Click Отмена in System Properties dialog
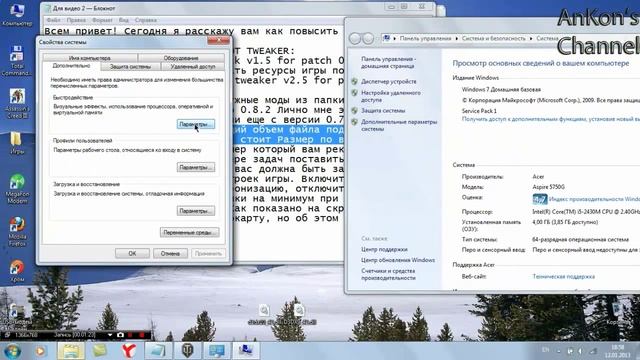 pyautogui.click(x=170, y=253)
